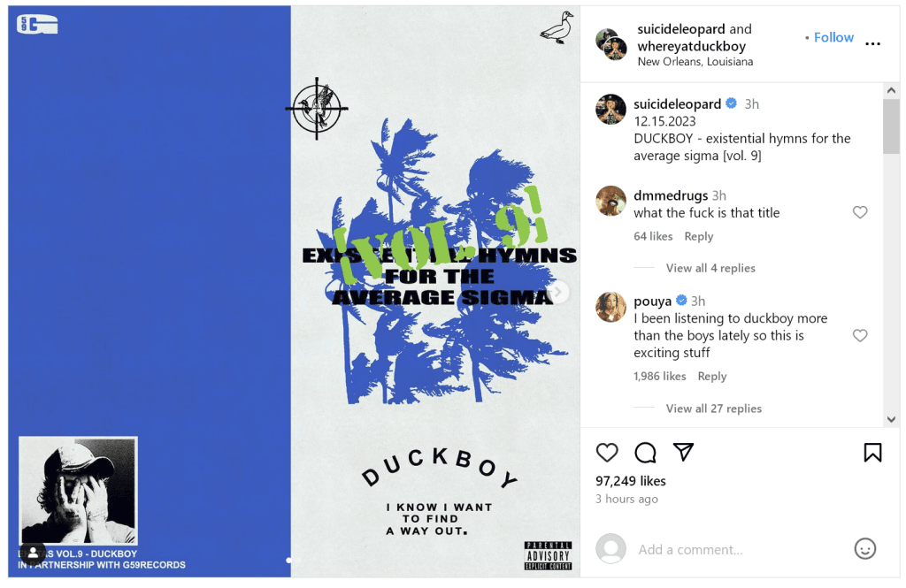Open emoji picker in comment box
Screen dimensions: 906x588
865,549
